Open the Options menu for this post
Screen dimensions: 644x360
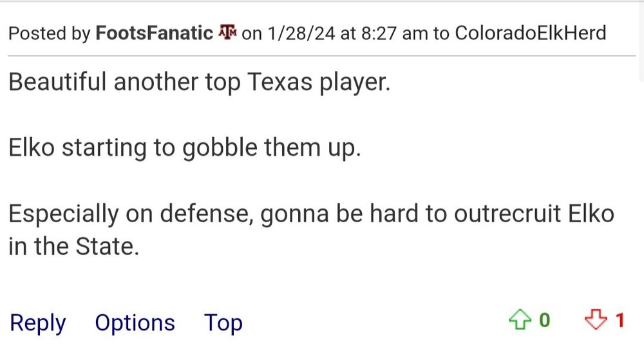click(135, 323)
